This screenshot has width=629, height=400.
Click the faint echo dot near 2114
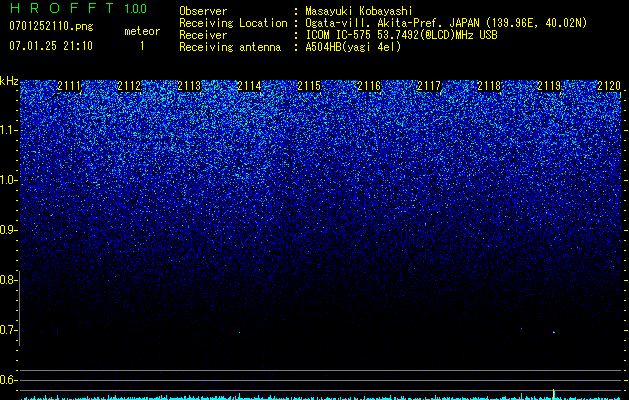(239, 332)
